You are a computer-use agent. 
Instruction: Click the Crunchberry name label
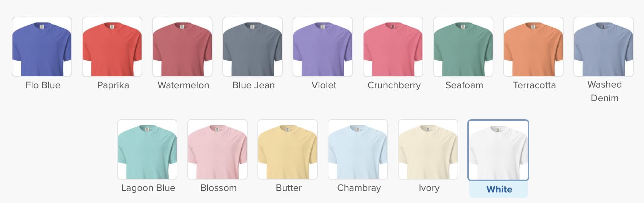tap(394, 86)
